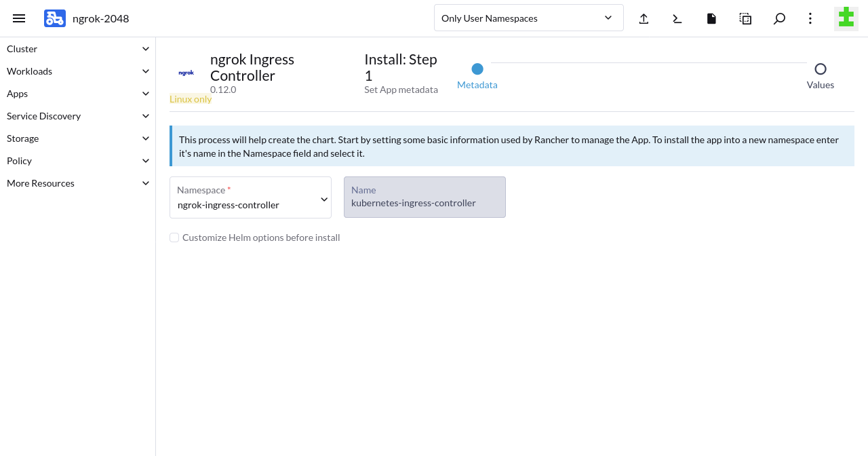Click the Name input field

(425, 197)
